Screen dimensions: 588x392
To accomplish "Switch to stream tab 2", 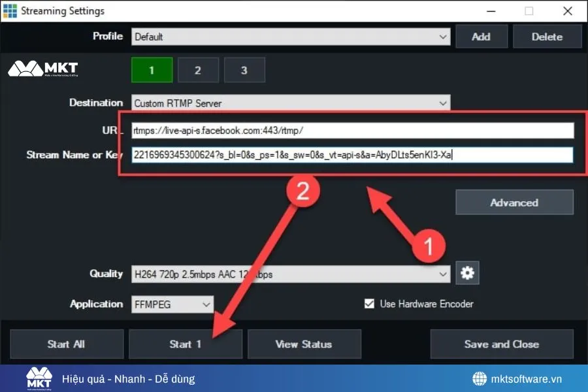I will (x=198, y=70).
